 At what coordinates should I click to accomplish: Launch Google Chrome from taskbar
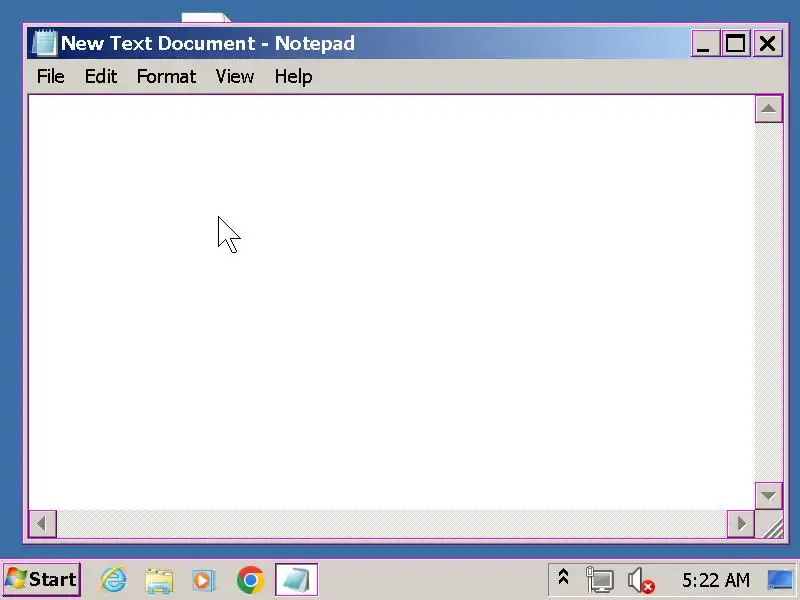251,580
